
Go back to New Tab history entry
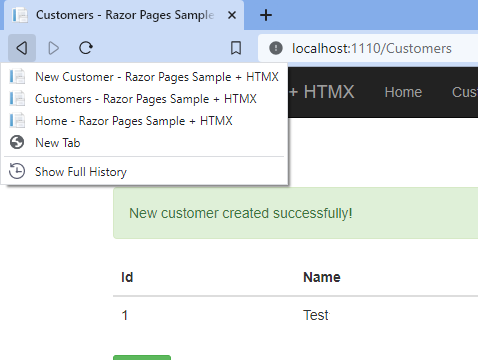[x=145, y=143]
